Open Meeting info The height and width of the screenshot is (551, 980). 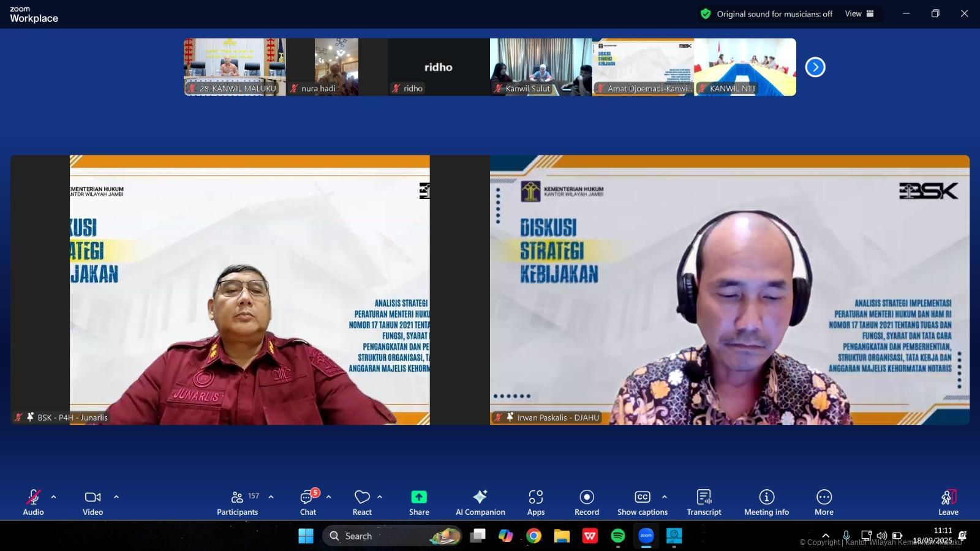[766, 503]
